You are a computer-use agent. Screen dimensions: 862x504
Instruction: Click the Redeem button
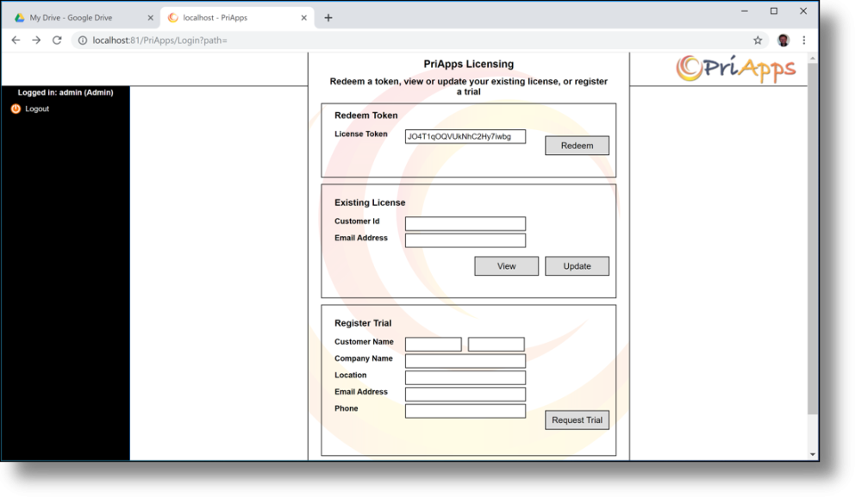point(576,146)
